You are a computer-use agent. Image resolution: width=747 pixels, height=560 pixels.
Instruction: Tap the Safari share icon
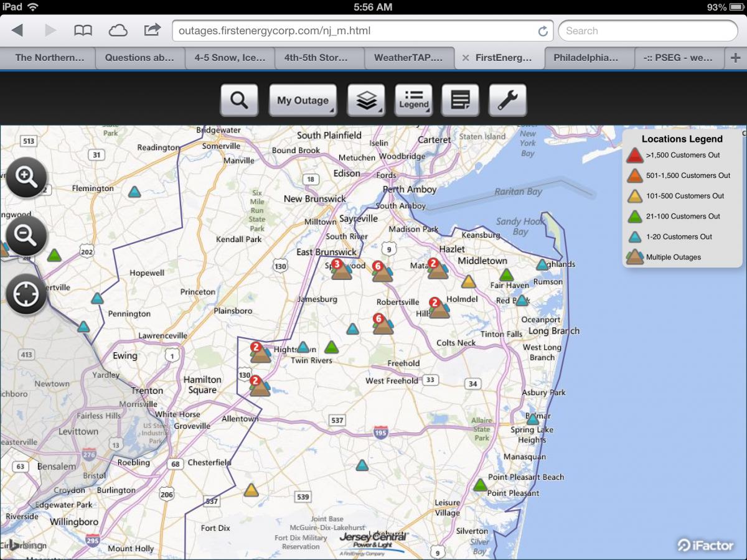coord(152,30)
